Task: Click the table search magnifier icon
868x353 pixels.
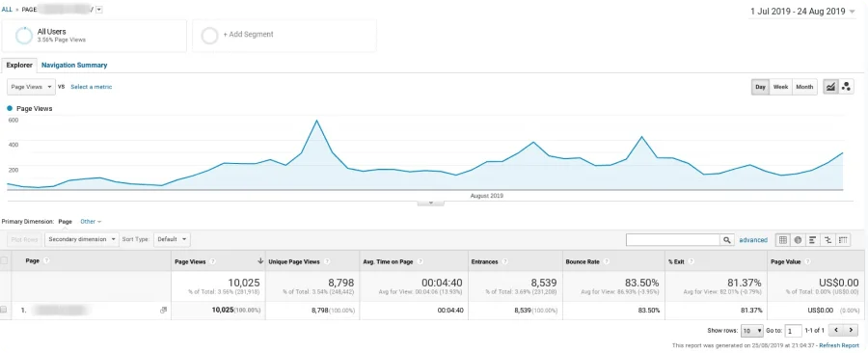Action: [726, 239]
